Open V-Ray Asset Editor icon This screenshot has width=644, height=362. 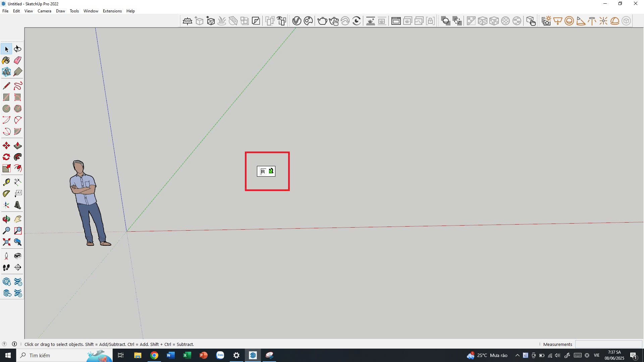tap(297, 21)
